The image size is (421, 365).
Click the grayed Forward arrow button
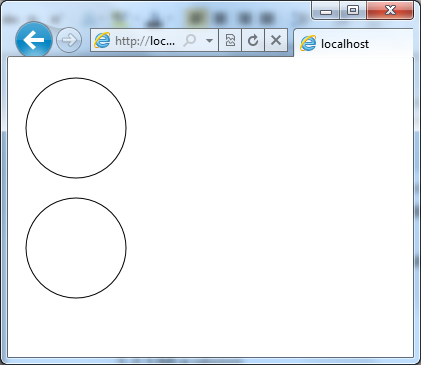69,40
